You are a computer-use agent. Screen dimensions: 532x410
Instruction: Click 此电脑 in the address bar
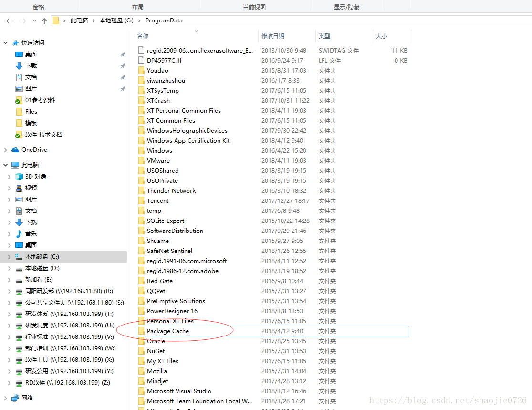coord(79,21)
